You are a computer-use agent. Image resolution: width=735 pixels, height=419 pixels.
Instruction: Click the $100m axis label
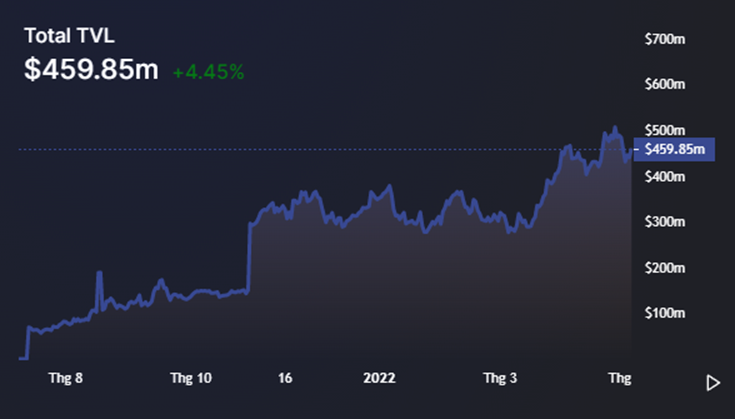pos(665,313)
